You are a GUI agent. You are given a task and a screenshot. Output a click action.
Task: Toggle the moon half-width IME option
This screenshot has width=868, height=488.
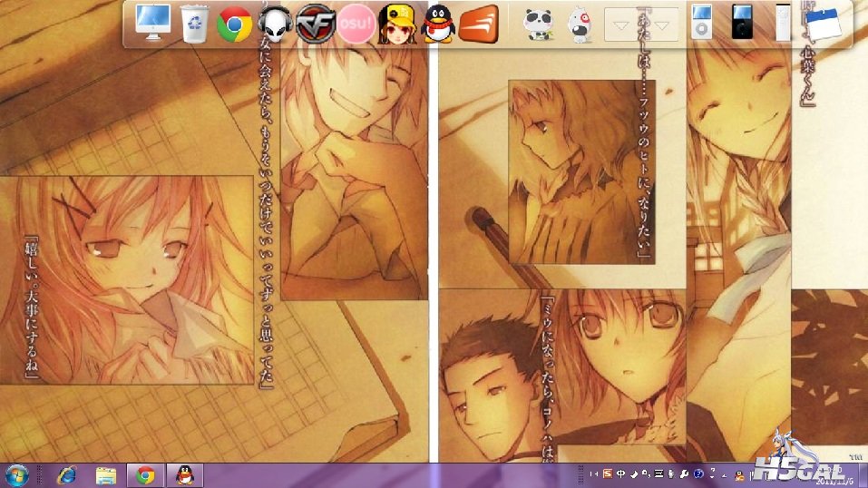pyautogui.click(x=634, y=474)
